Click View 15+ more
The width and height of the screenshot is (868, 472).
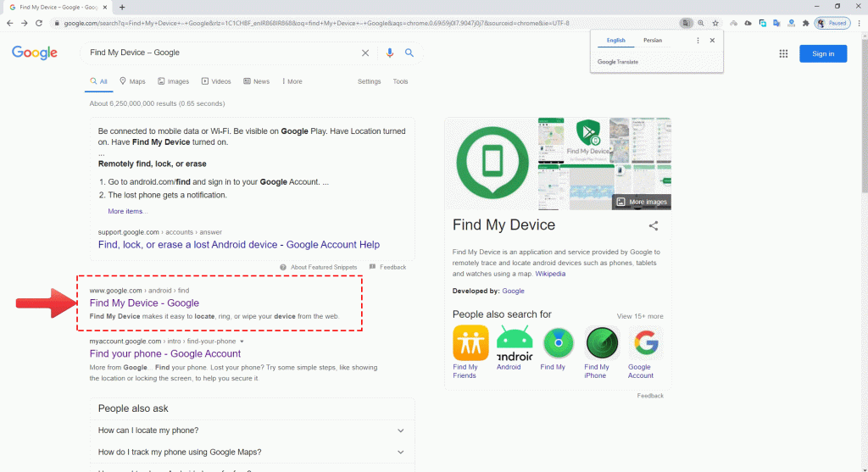[x=640, y=317]
